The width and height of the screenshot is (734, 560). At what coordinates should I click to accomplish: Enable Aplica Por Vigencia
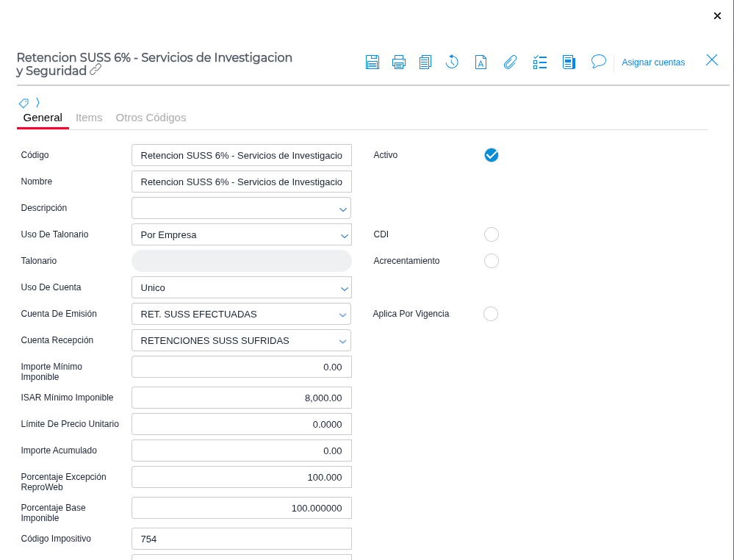pyautogui.click(x=491, y=314)
